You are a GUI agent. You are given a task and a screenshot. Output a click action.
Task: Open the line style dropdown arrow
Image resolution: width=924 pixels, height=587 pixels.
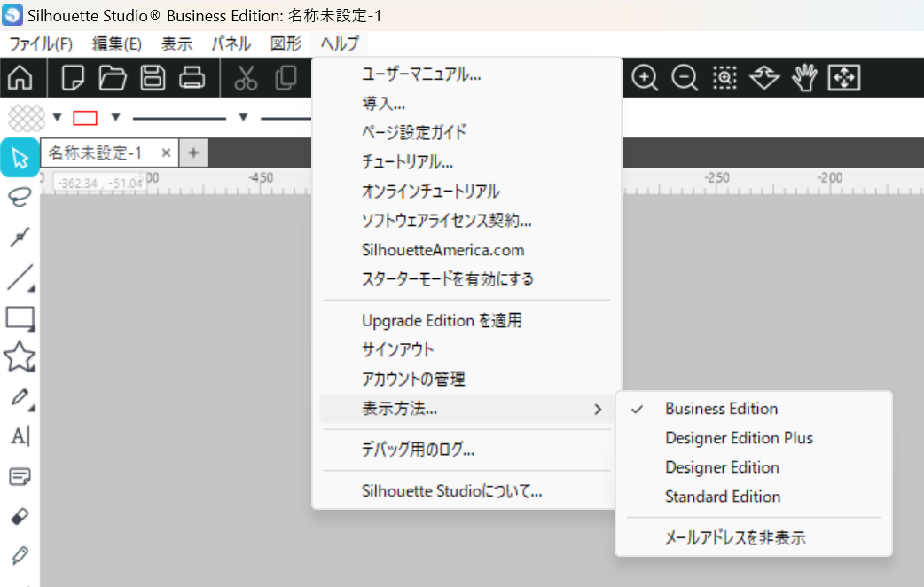point(243,117)
